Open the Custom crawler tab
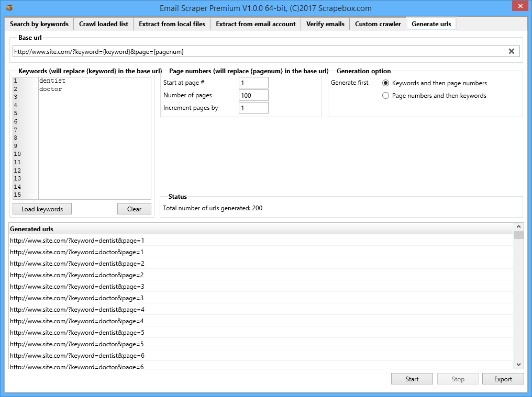Image resolution: width=532 pixels, height=397 pixels. (378, 24)
